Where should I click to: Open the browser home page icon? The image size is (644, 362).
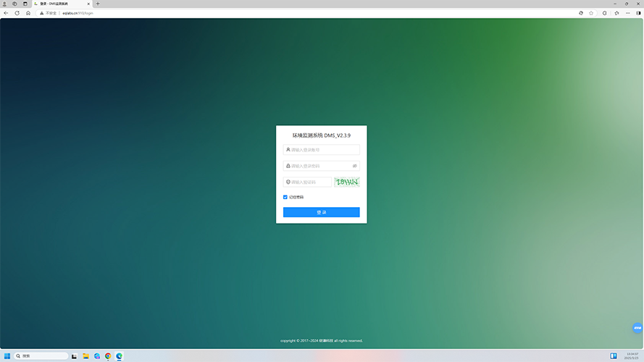point(28,13)
